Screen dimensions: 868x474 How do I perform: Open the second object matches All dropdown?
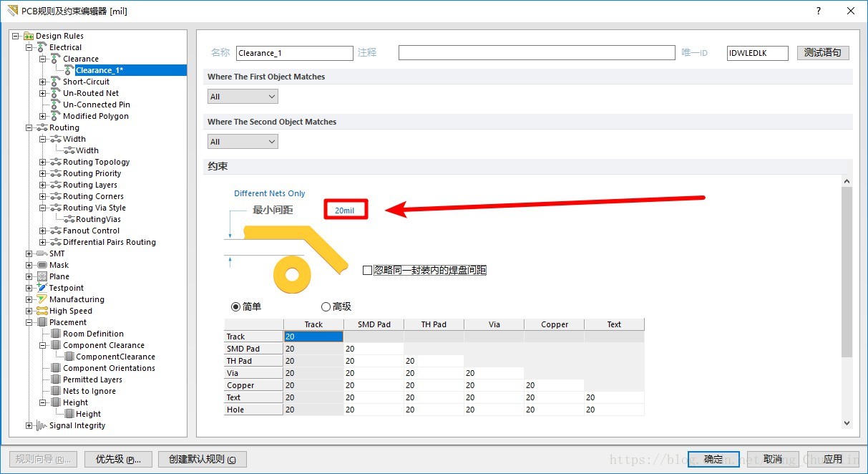[x=243, y=142]
